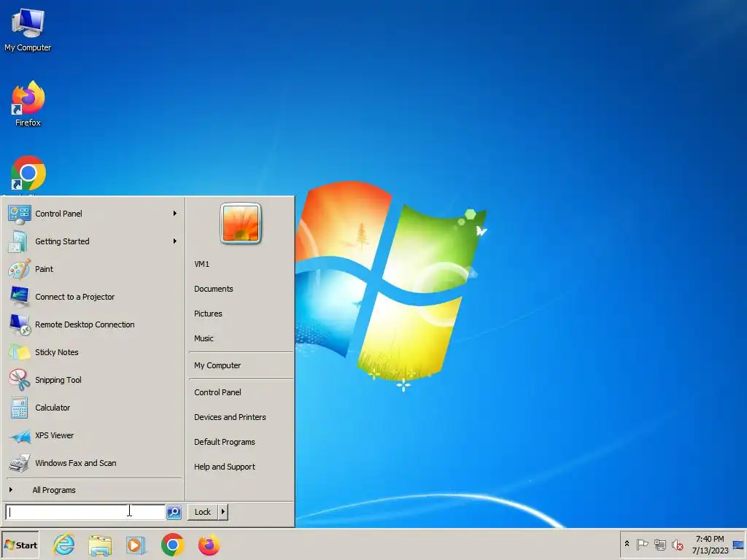This screenshot has height=560, width=747.
Task: Open Music from Start menu
Action: [x=204, y=338]
